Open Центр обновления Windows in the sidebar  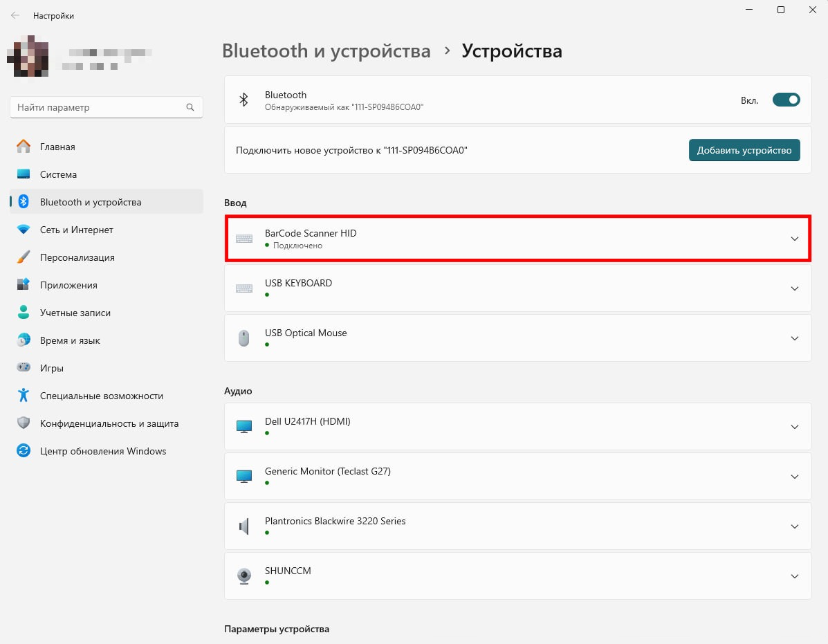pos(102,451)
